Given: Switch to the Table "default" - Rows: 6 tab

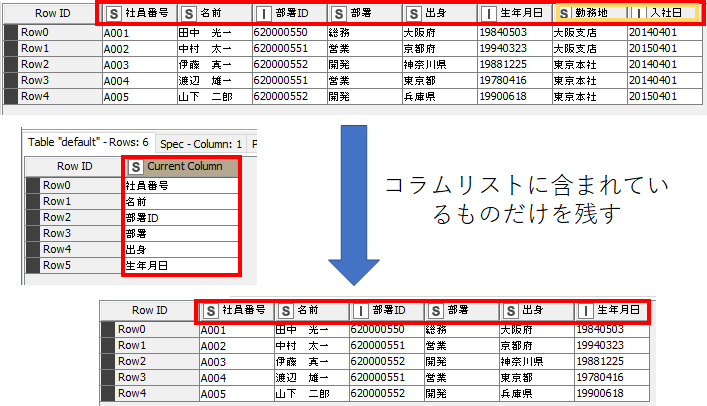Looking at the screenshot, I should (x=88, y=143).
